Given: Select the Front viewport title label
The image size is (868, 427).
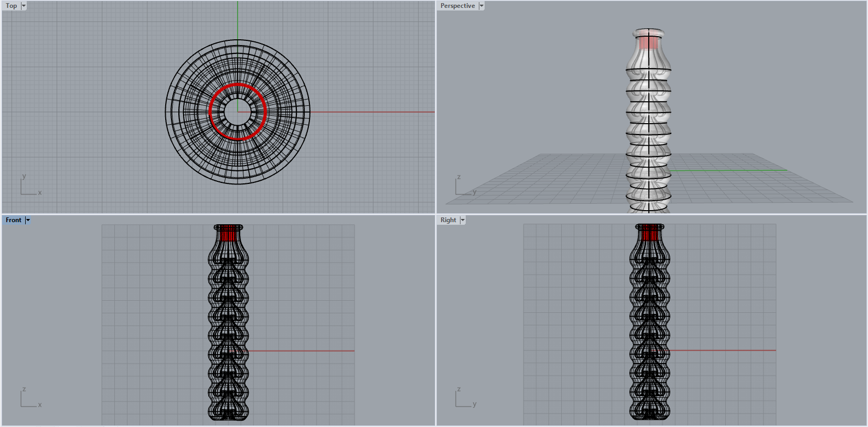Looking at the screenshot, I should (14, 220).
